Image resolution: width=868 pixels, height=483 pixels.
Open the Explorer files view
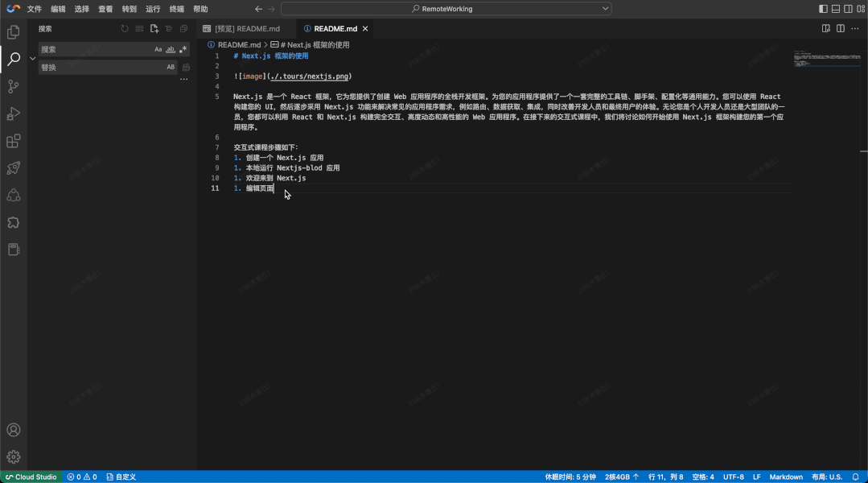(x=14, y=32)
